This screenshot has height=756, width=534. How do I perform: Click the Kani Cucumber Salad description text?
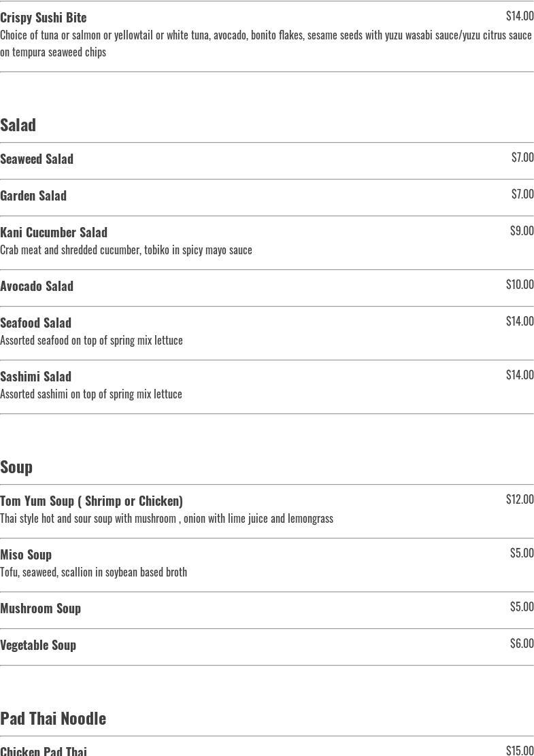(126, 250)
